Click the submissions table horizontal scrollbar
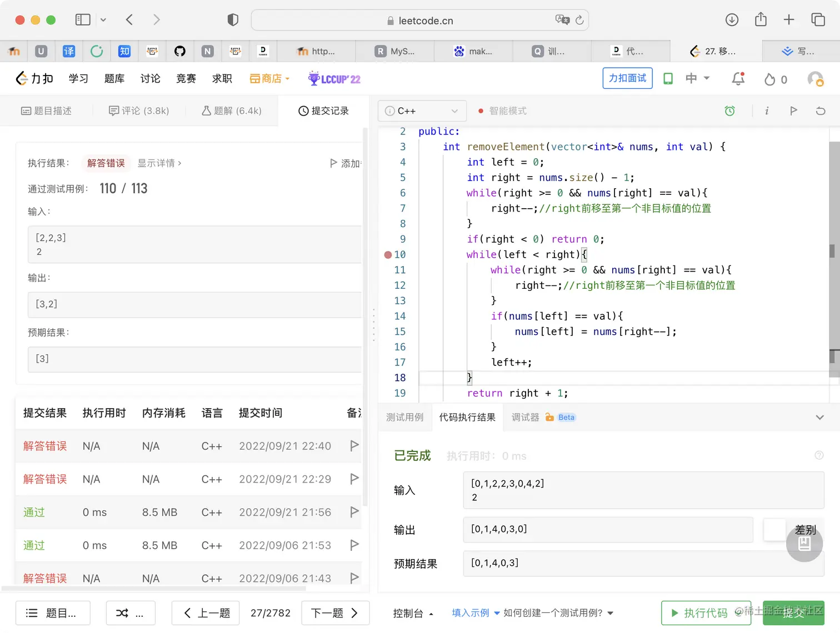The height and width of the screenshot is (633, 840). pos(153,587)
